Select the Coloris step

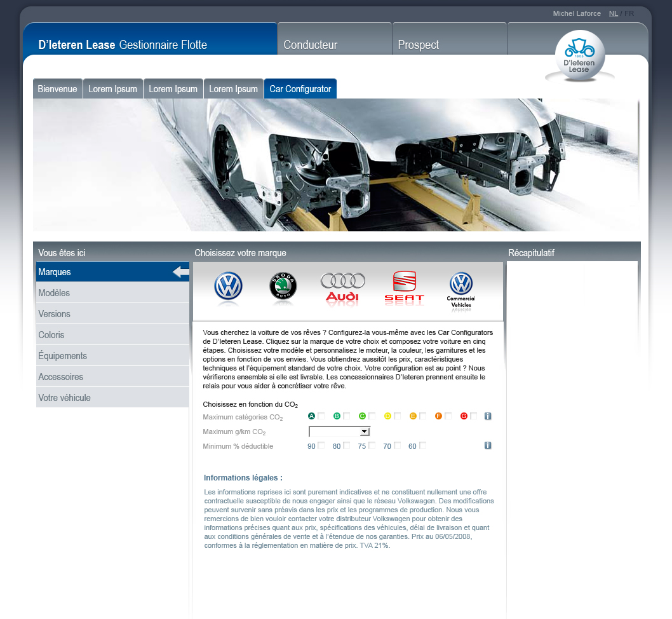112,335
